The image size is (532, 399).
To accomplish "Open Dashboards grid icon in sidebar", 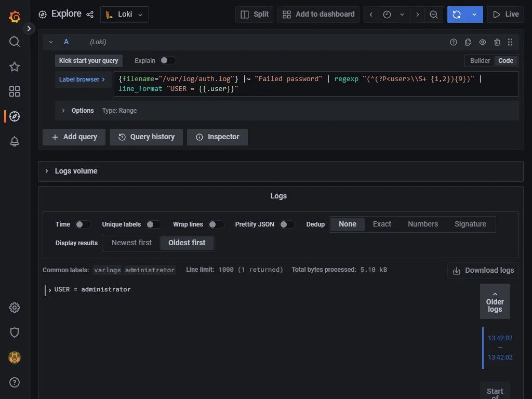I will [x=15, y=91].
